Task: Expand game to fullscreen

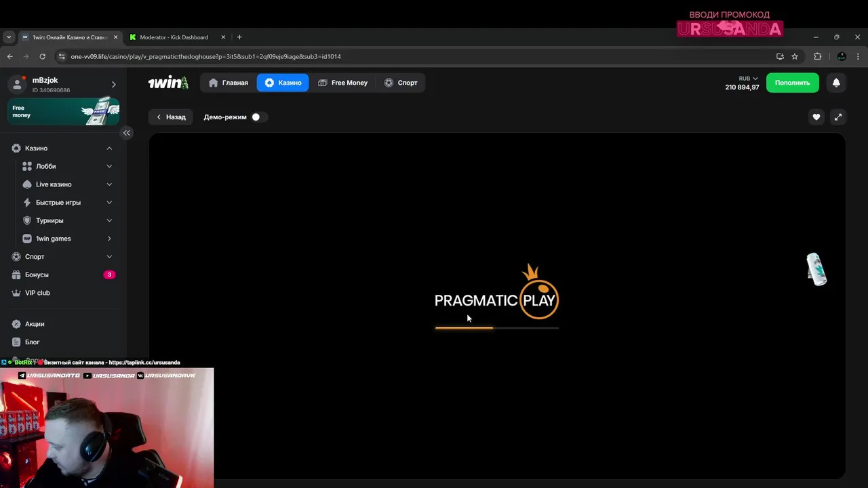Action: (838, 117)
